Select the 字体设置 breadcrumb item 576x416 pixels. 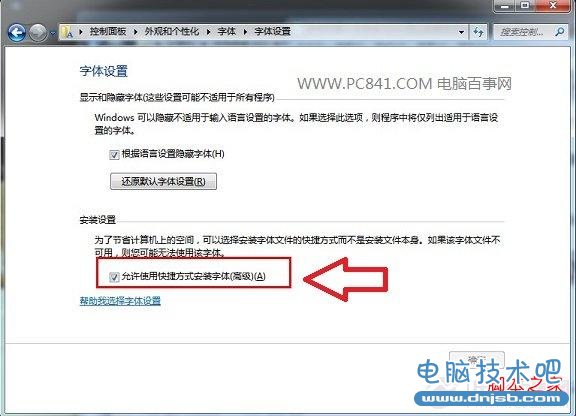(273, 32)
